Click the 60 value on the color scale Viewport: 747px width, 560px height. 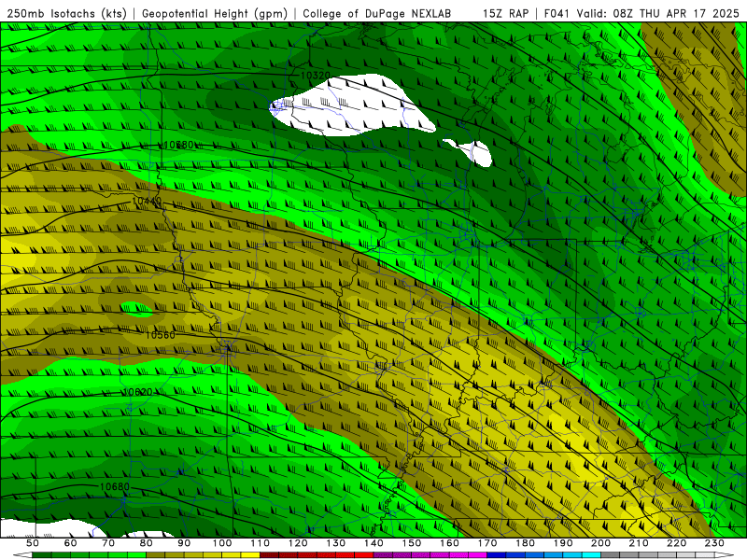tap(70, 543)
